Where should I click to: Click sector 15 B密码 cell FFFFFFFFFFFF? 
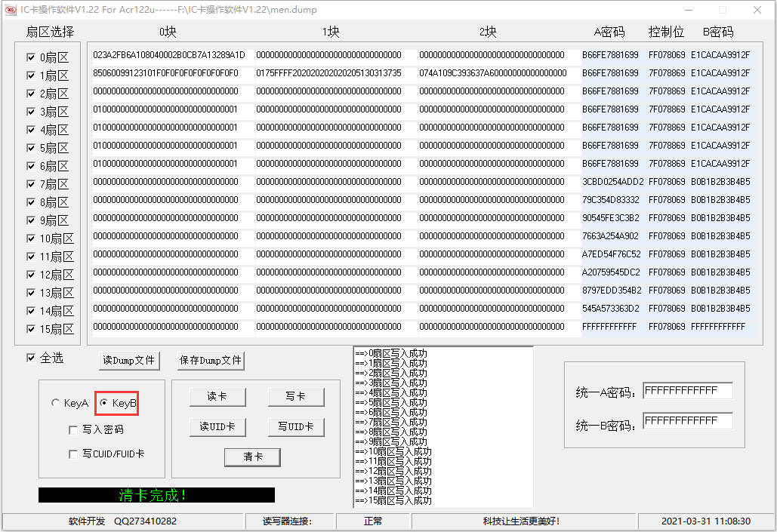click(718, 327)
